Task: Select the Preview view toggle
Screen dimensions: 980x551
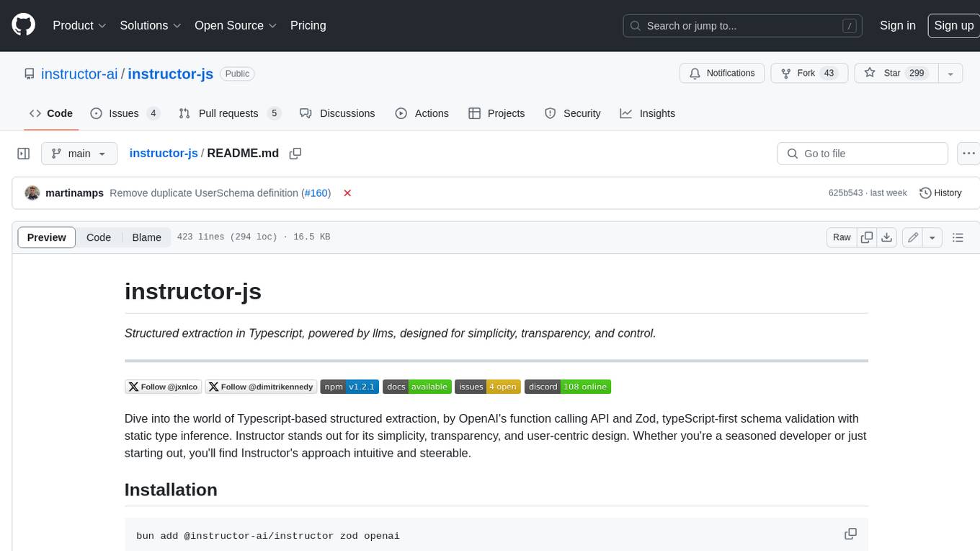Action: [x=47, y=237]
